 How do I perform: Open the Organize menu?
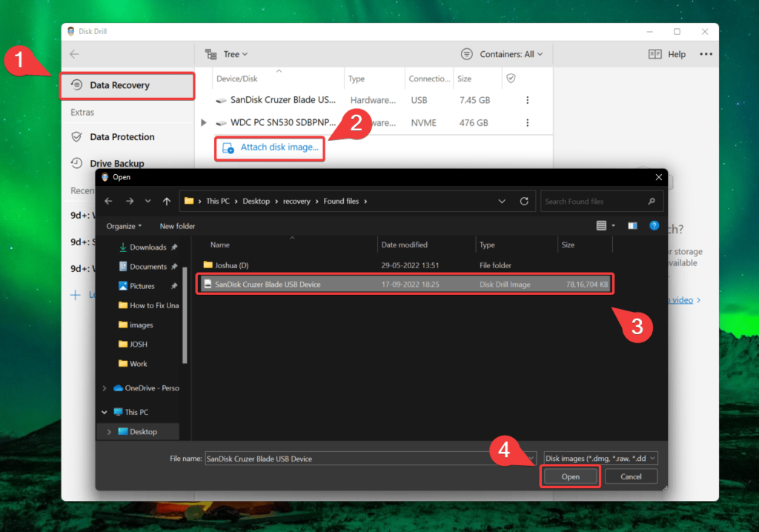pyautogui.click(x=124, y=226)
